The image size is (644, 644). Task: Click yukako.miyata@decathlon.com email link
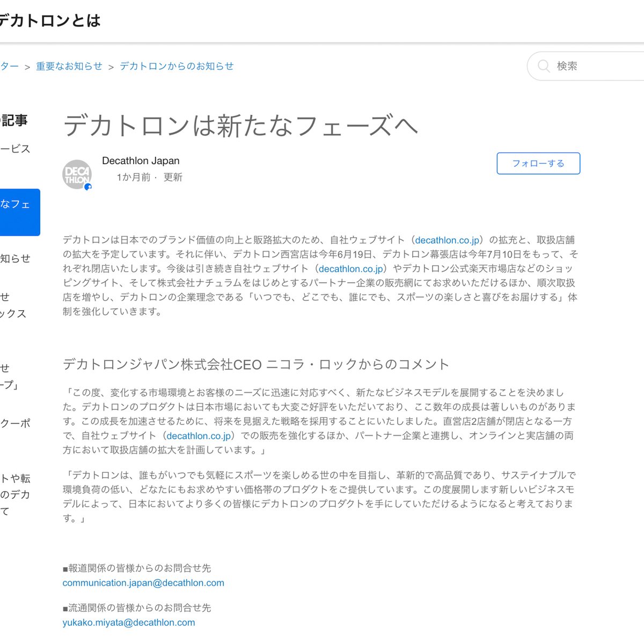[x=129, y=623]
